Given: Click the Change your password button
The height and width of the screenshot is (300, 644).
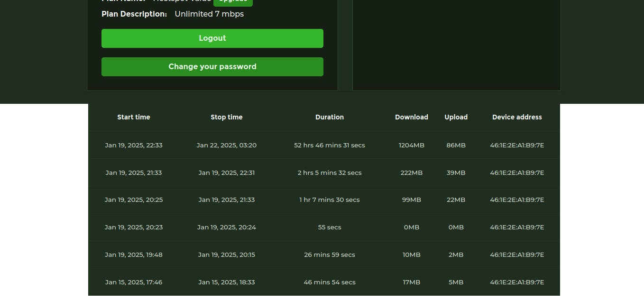Looking at the screenshot, I should [212, 66].
